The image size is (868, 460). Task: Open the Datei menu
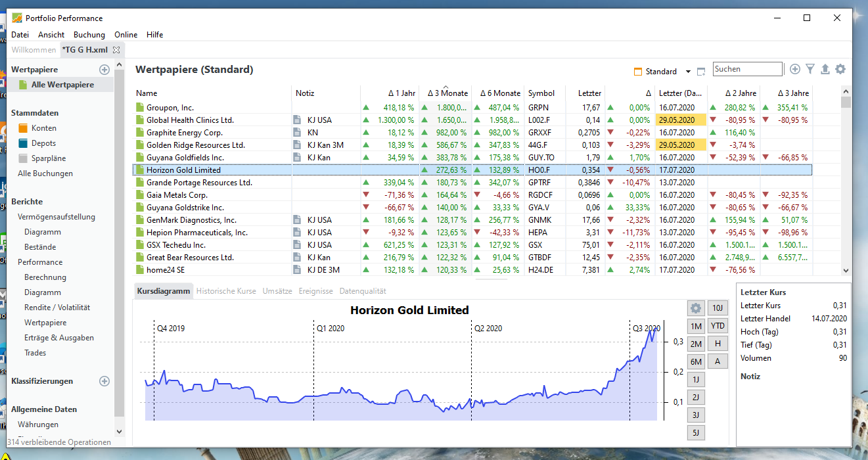[x=20, y=35]
